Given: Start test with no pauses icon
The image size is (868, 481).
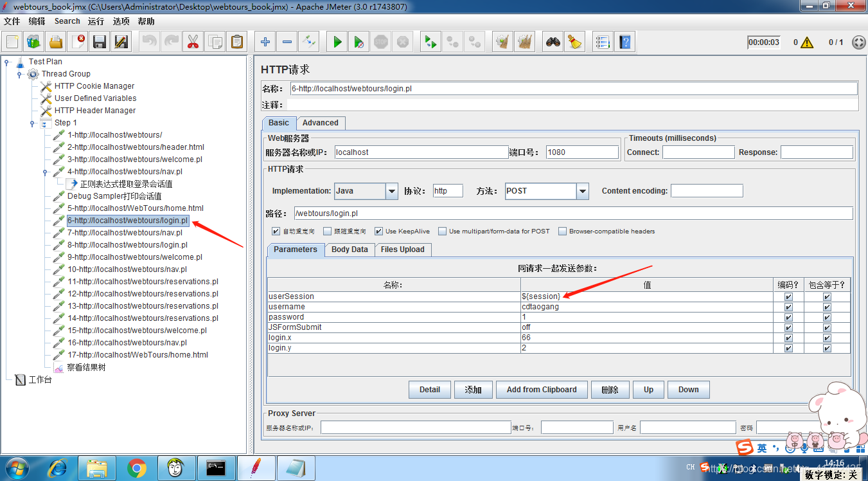Looking at the screenshot, I should pyautogui.click(x=359, y=42).
